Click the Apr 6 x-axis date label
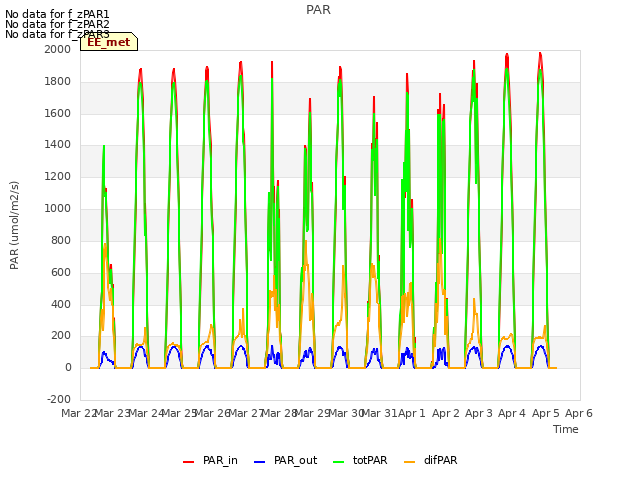Screen dimensions: 640x480 tap(579, 413)
